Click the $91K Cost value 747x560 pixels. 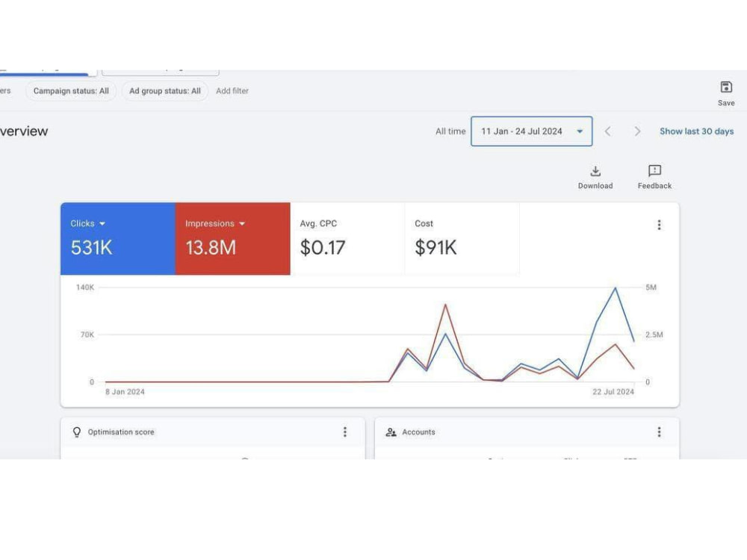point(436,248)
